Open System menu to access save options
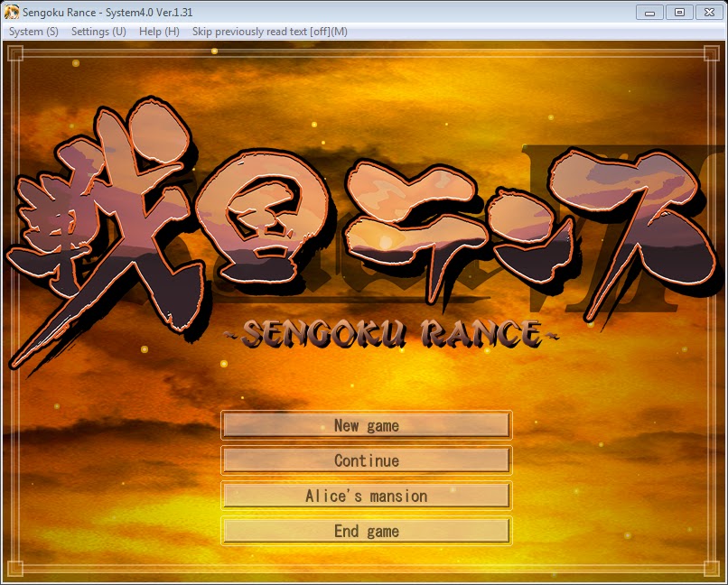 click(x=32, y=31)
